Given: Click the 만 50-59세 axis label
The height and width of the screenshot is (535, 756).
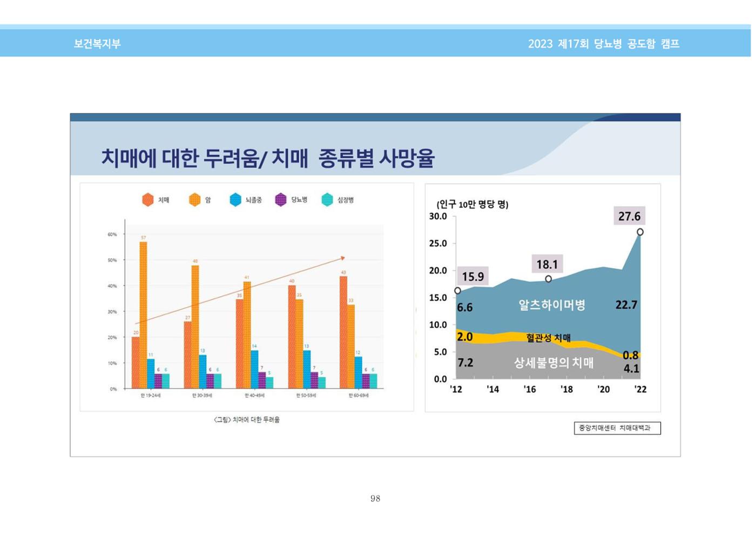Looking at the screenshot, I should pos(306,396).
